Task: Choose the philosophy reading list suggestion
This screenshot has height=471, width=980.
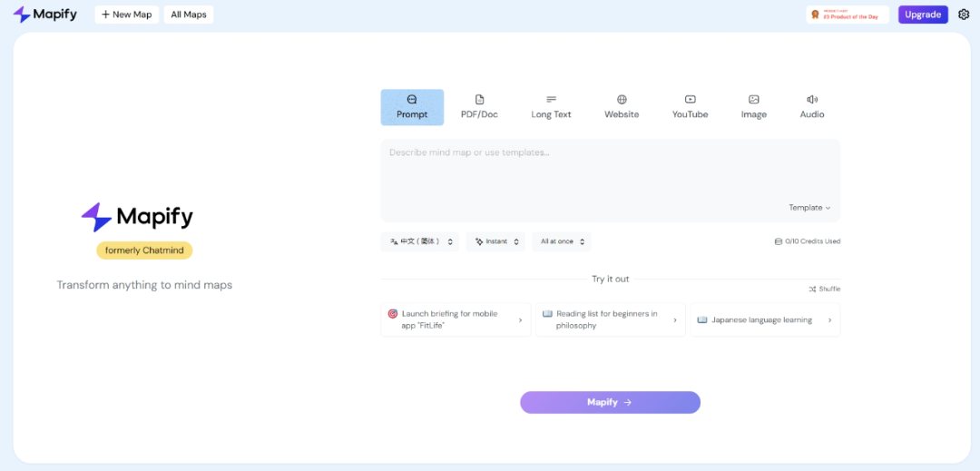Action: (x=611, y=319)
